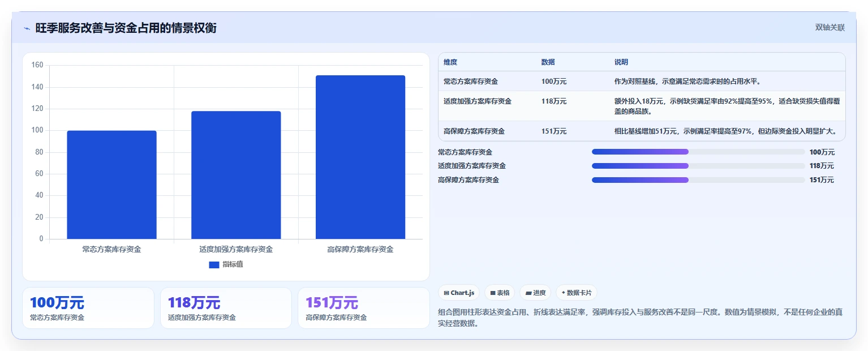868x351 pixels.
Task: Click the progress label 适度加强方案库存资金
Action: pyautogui.click(x=472, y=166)
